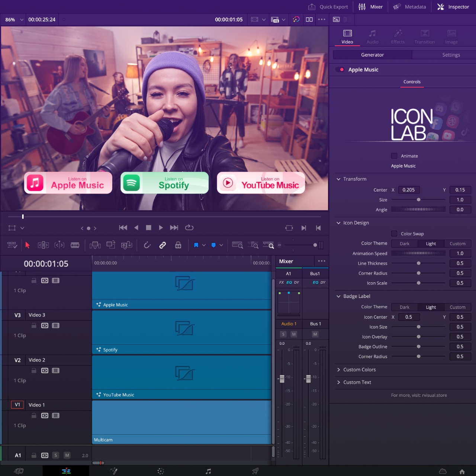This screenshot has height=476, width=476.
Task: Switch to the Settings tab in Inspector
Action: (x=451, y=55)
